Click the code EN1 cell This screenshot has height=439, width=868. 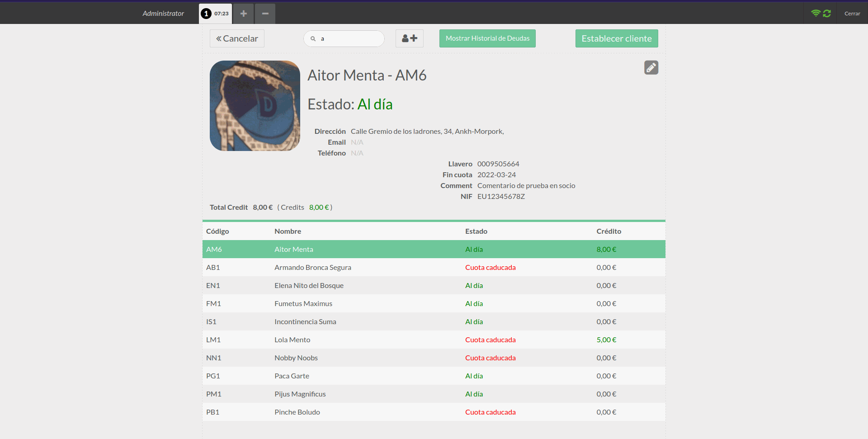213,285
